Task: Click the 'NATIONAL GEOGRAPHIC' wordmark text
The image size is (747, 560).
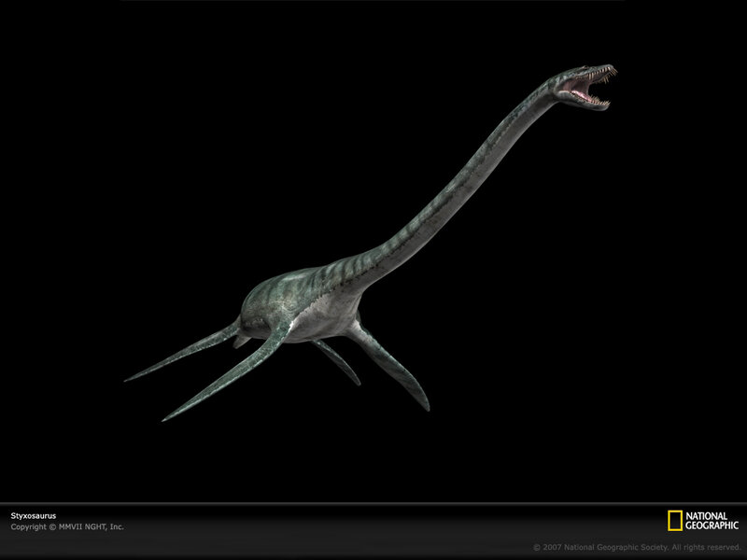Action: pyautogui.click(x=712, y=521)
